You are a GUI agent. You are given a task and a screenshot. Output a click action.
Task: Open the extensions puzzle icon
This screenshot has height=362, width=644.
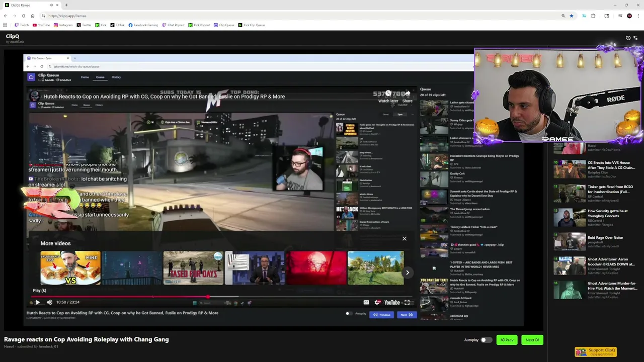click(593, 16)
